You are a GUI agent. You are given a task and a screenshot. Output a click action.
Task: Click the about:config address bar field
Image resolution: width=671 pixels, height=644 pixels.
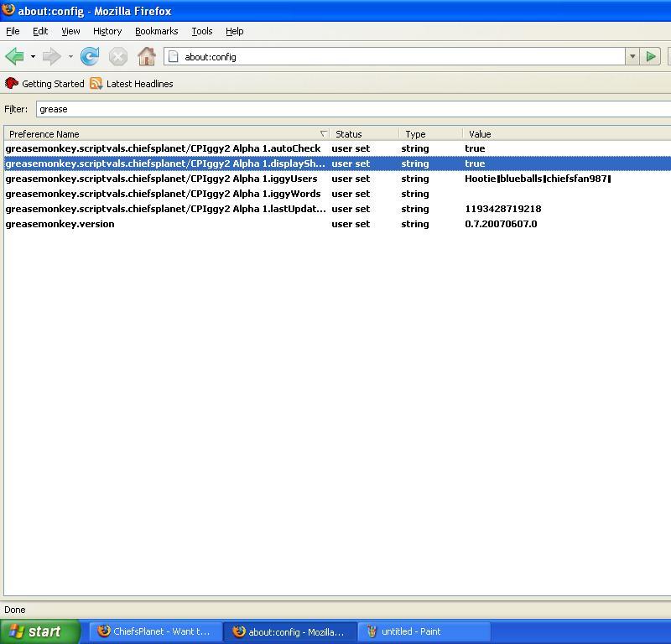coord(393,56)
